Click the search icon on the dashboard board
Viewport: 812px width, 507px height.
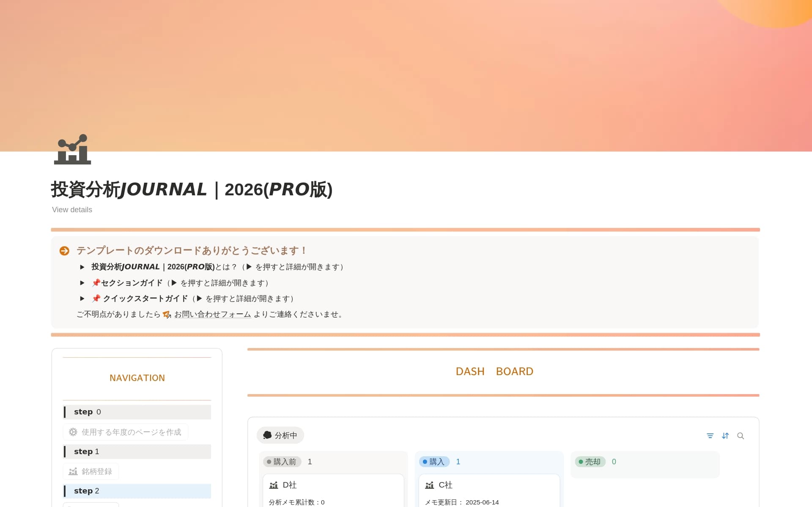tap(741, 436)
